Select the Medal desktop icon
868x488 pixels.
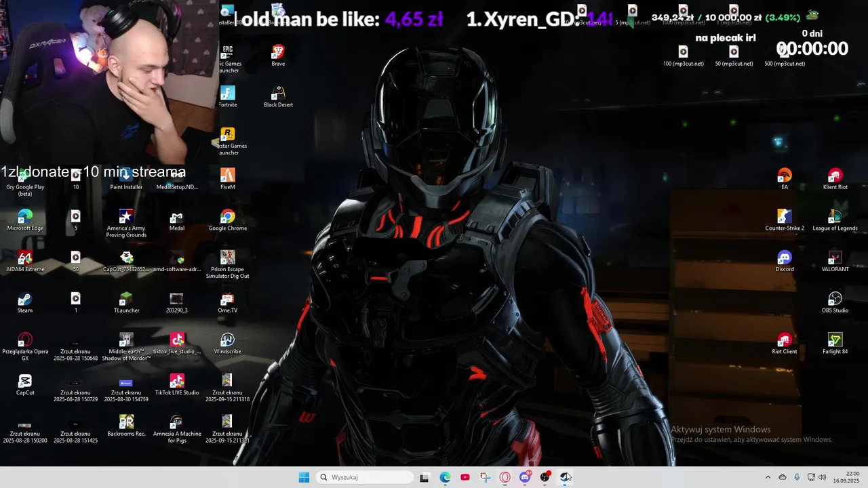[x=177, y=220]
